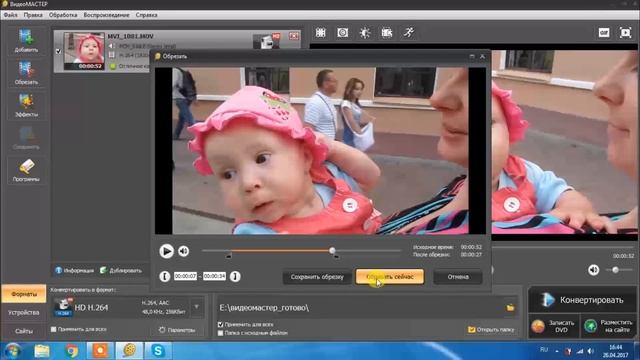Screen dimensions: 640x360
Task: Open brightness adjustment sun icon
Action: [x=365, y=33]
